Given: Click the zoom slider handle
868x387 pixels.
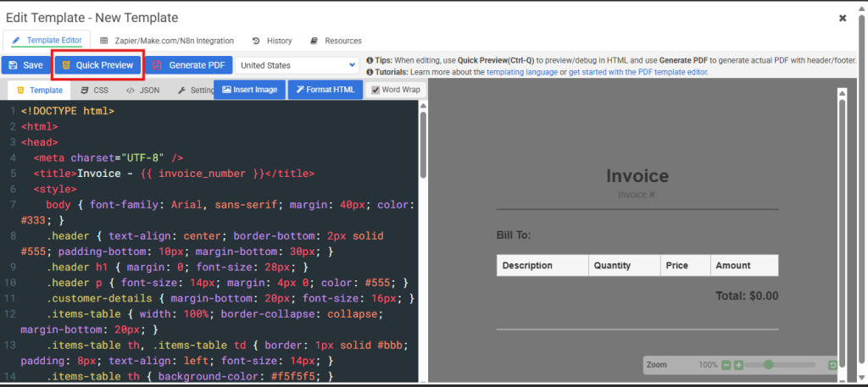Looking at the screenshot, I should 768,365.
